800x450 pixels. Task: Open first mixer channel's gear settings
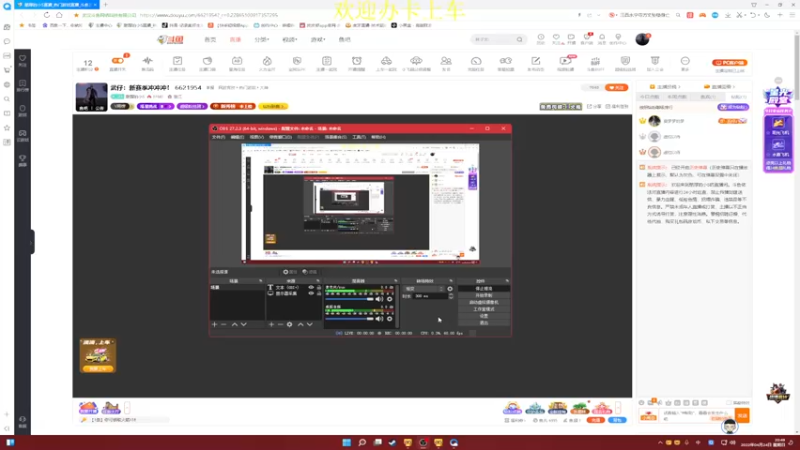click(x=389, y=299)
